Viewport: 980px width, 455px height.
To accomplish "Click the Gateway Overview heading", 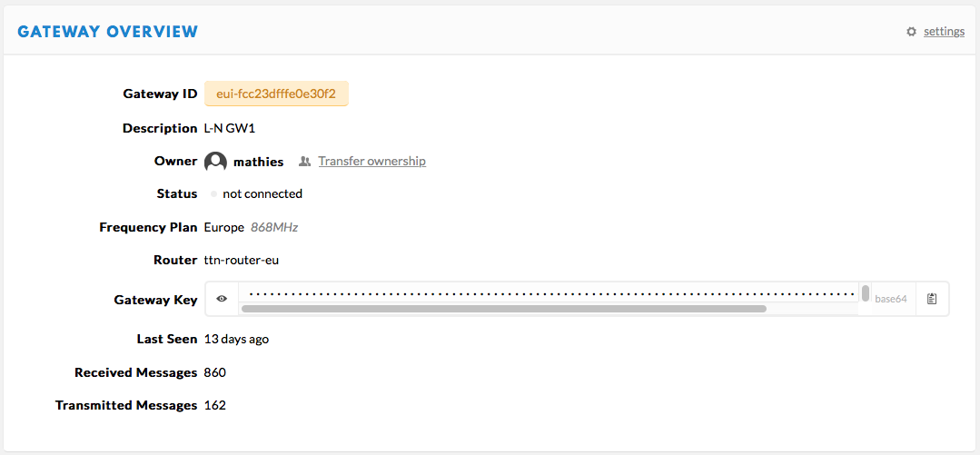I will [x=107, y=31].
